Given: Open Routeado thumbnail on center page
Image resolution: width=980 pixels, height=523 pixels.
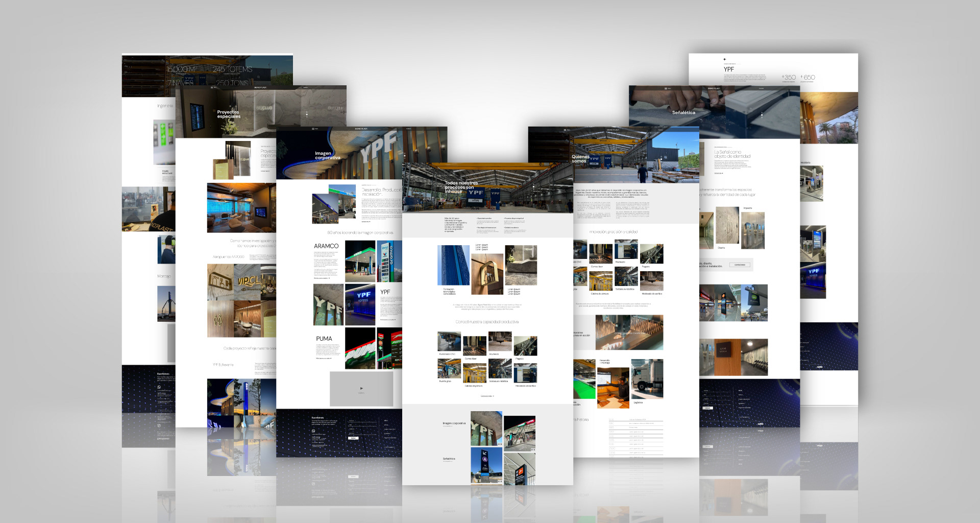Looking at the screenshot, I should (x=500, y=342).
